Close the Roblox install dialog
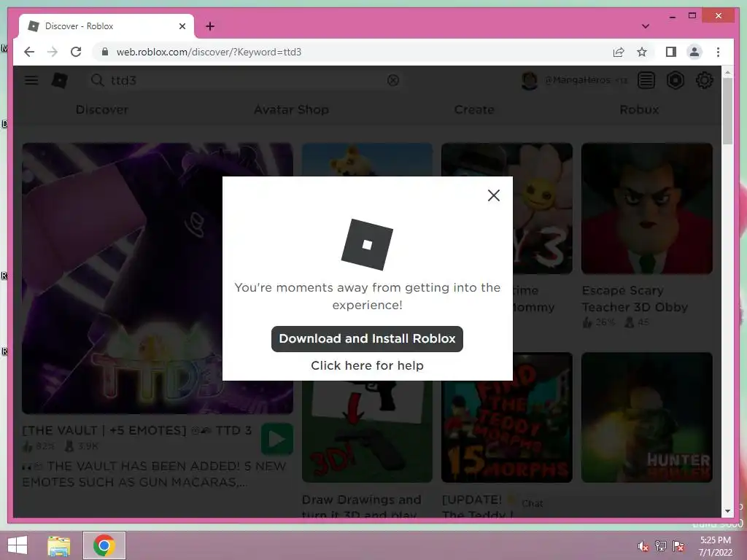747x560 pixels. (494, 195)
